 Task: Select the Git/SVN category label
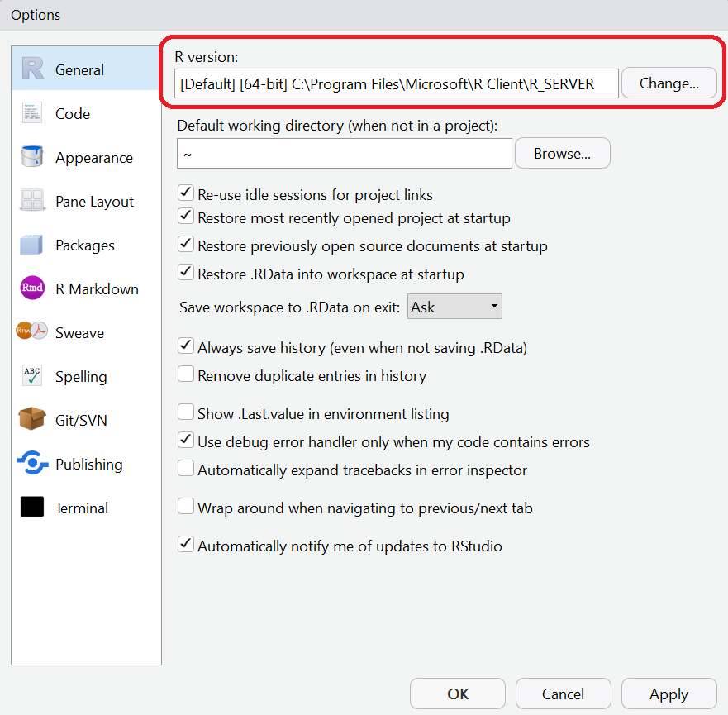pyautogui.click(x=81, y=421)
